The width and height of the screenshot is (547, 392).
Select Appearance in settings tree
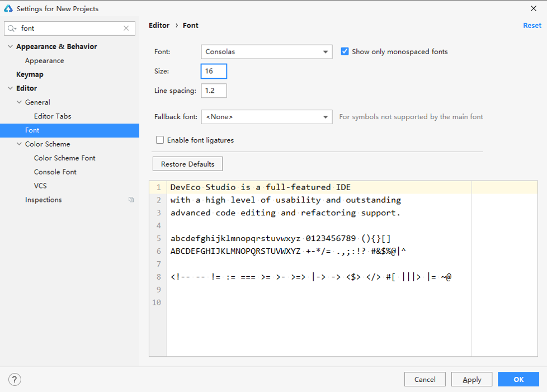(44, 60)
